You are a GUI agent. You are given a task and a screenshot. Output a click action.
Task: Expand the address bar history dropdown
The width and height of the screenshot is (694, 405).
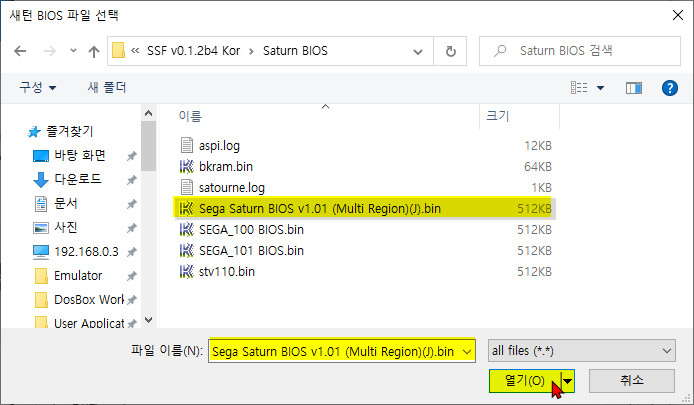[417, 51]
